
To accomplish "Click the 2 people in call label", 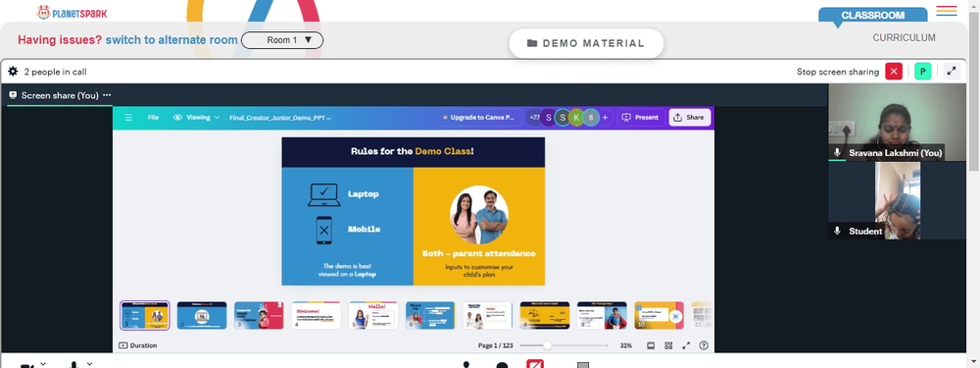I will tap(55, 72).
